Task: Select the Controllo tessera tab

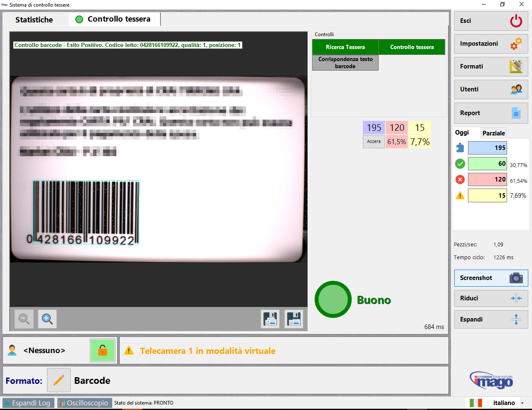Action: [x=114, y=19]
